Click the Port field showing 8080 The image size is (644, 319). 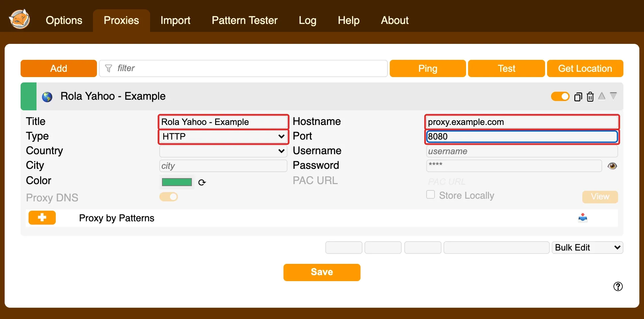point(522,137)
